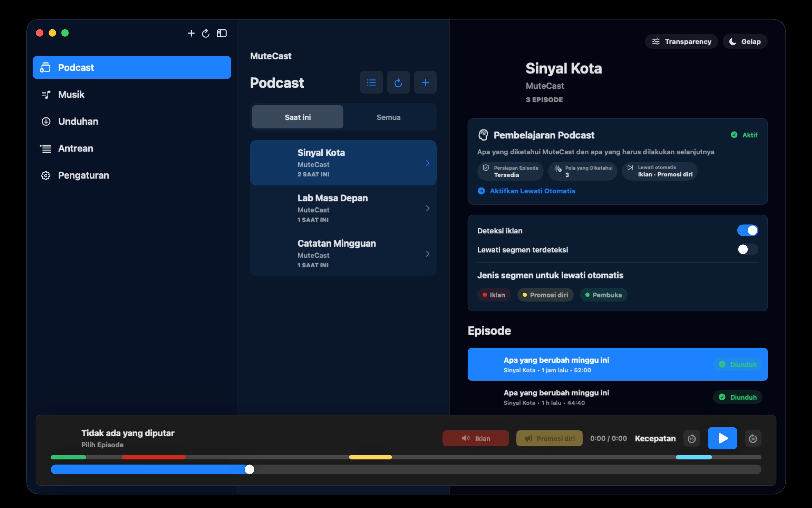Image resolution: width=812 pixels, height=508 pixels.
Task: Click the refresh icon in the window title bar
Action: (x=206, y=33)
